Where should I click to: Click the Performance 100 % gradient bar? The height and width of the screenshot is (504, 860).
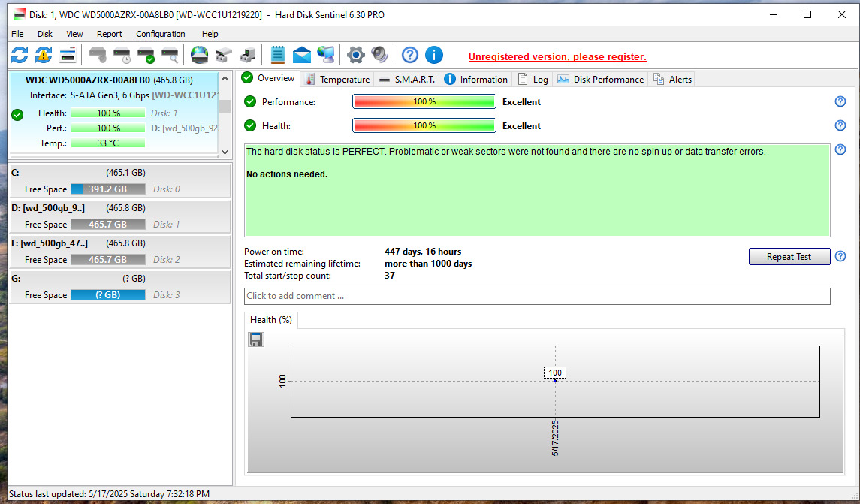tap(424, 101)
